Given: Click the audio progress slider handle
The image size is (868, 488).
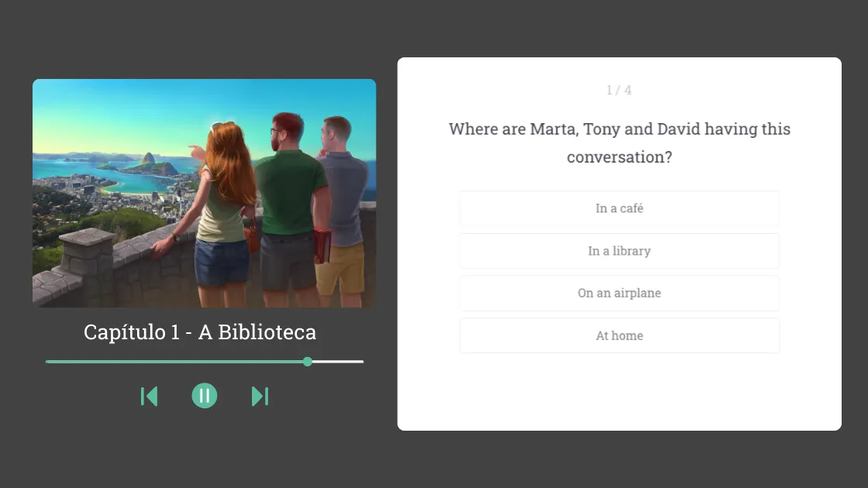Looking at the screenshot, I should (308, 362).
